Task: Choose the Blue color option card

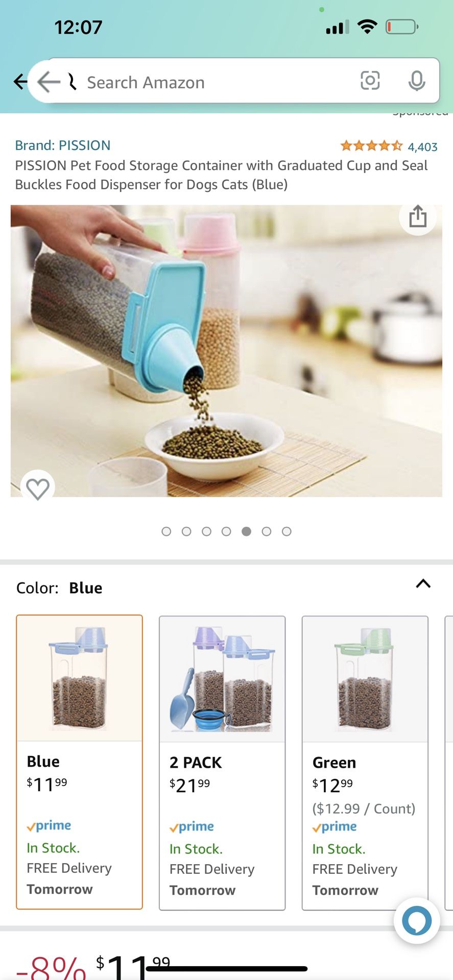Action: click(79, 762)
